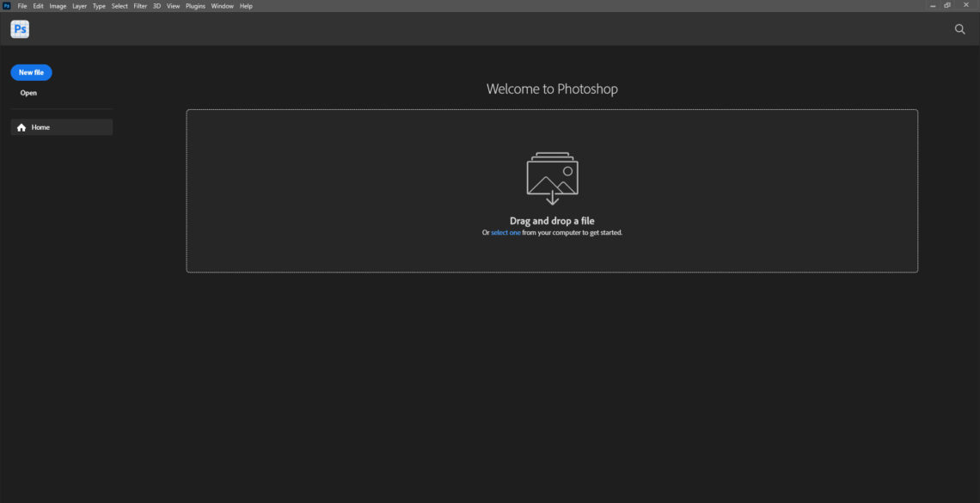Open the 3D menu
The height and width of the screenshot is (503, 980).
click(156, 5)
